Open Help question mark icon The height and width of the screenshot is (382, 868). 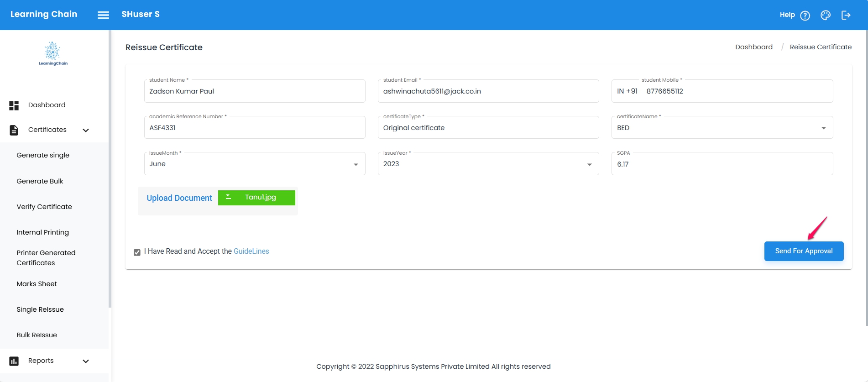coord(805,16)
